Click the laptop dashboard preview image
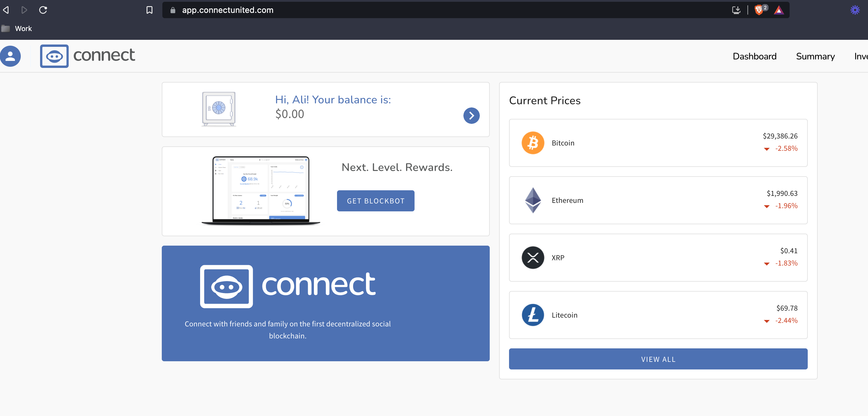868x416 pixels. [x=261, y=191]
